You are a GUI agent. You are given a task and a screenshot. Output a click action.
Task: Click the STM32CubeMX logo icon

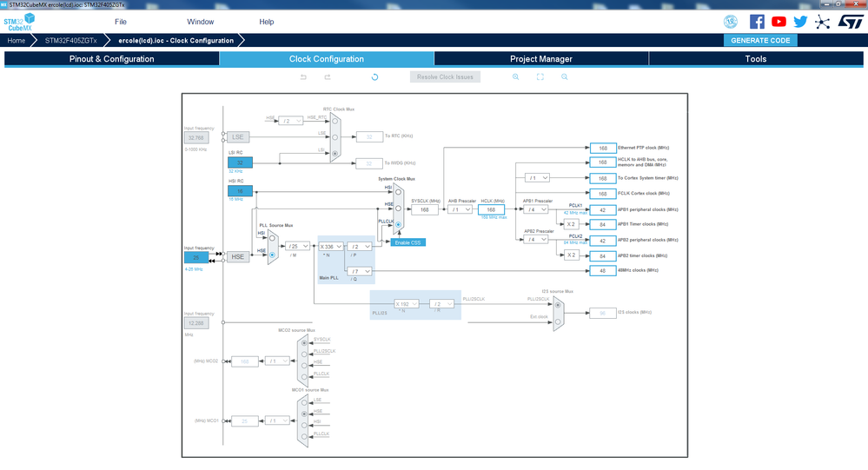(19, 22)
